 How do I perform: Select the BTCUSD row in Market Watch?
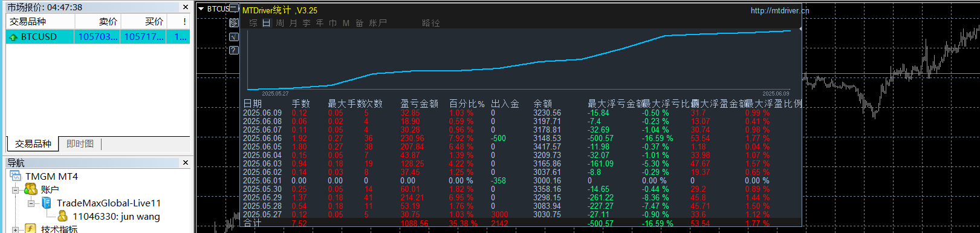click(x=98, y=37)
